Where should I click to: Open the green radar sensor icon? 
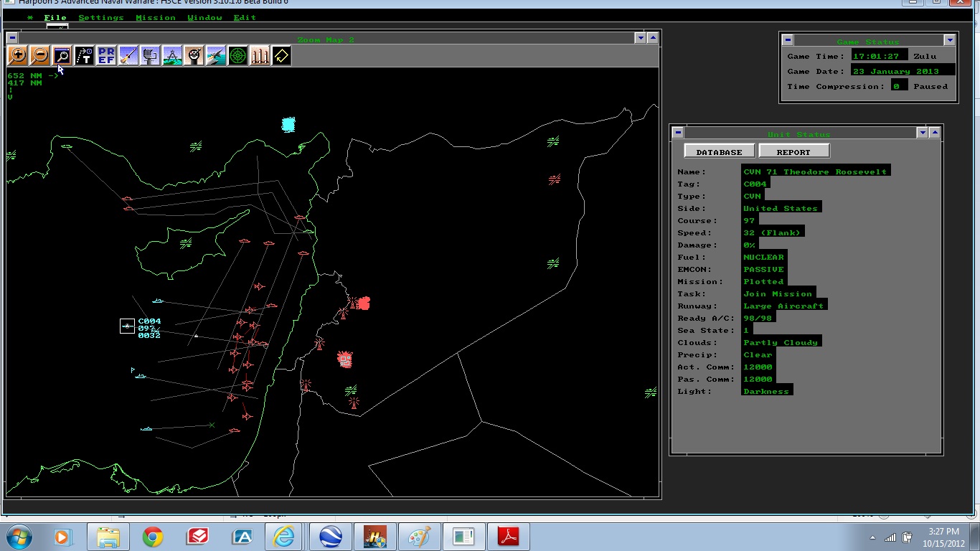tap(238, 56)
